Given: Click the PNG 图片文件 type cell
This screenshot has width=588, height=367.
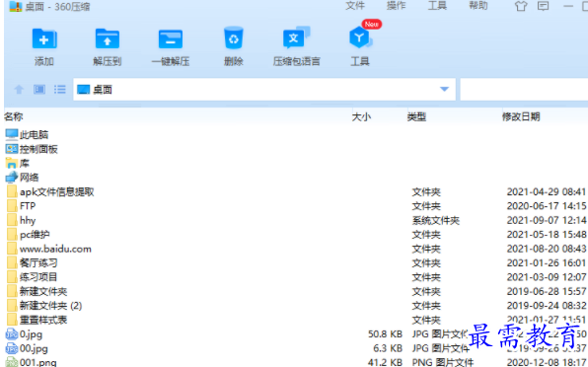Looking at the screenshot, I should point(443,362).
